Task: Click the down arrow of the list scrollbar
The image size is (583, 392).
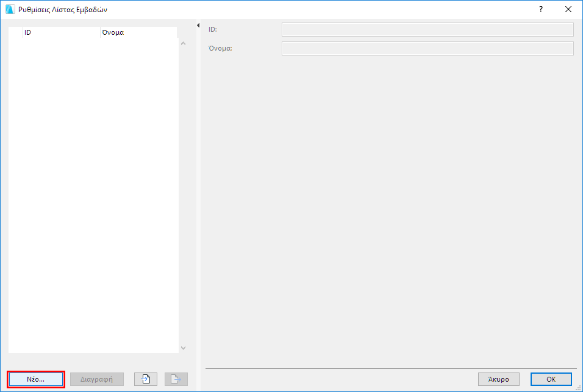Action: [x=183, y=347]
